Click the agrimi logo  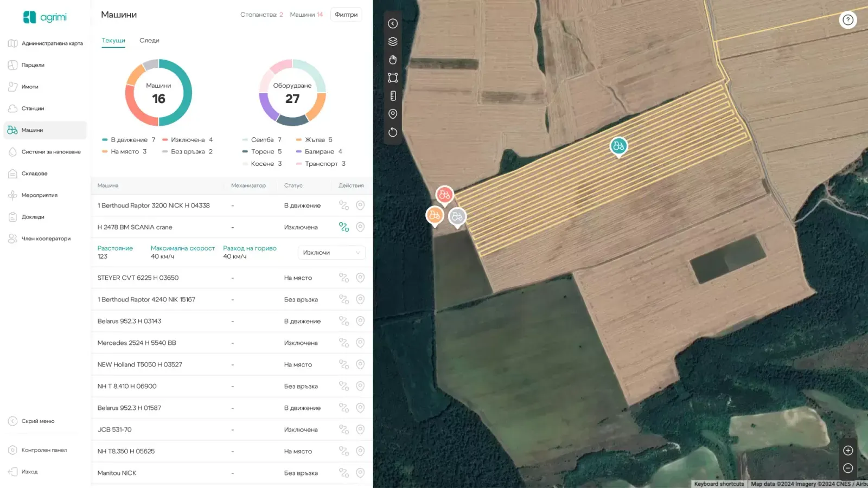pyautogui.click(x=44, y=17)
